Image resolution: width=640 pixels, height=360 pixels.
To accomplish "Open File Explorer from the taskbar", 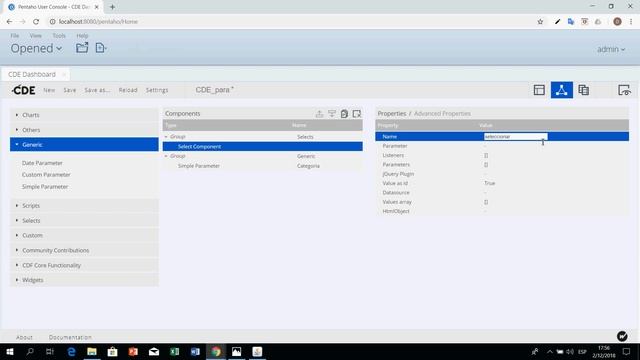I will click(92, 351).
